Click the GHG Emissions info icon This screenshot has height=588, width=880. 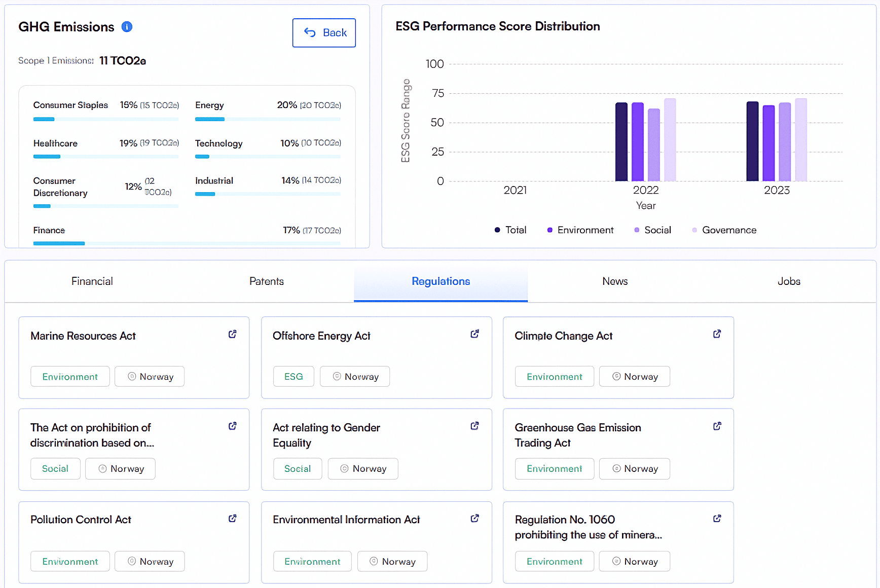tap(127, 27)
